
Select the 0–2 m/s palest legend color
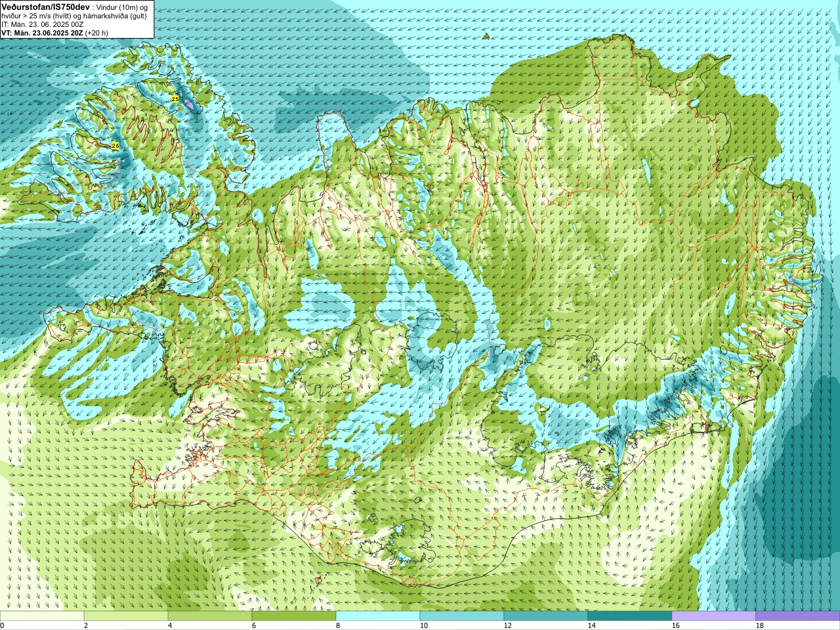(x=42, y=616)
